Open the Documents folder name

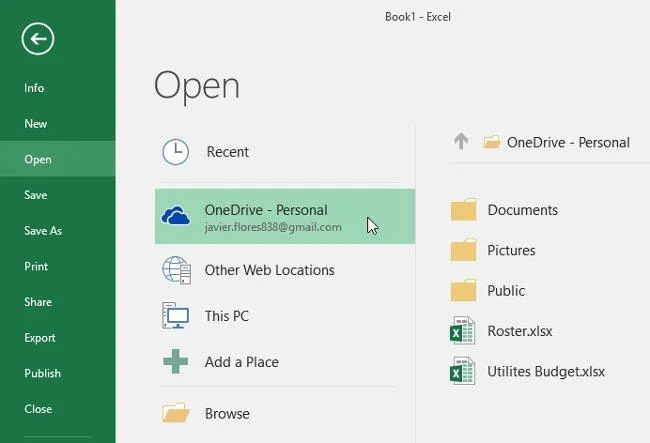[523, 210]
